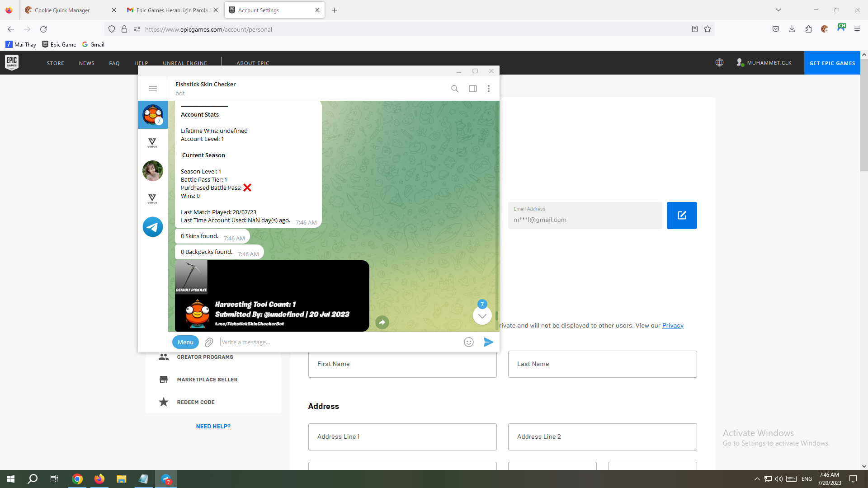Open the Firefox application menu
This screenshot has height=488, width=868.
(x=857, y=29)
